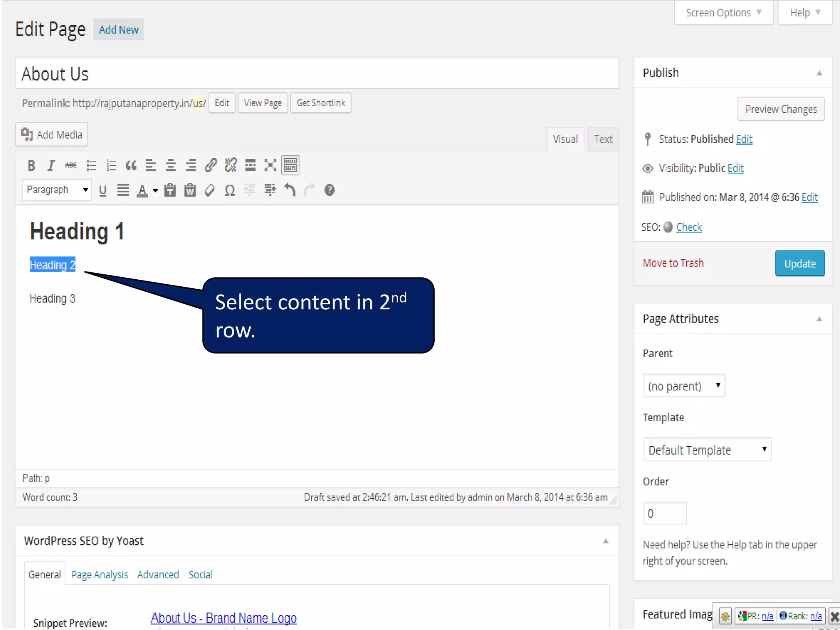Image resolution: width=840 pixels, height=630 pixels.
Task: Open the Paragraph format dropdown
Action: [x=57, y=190]
